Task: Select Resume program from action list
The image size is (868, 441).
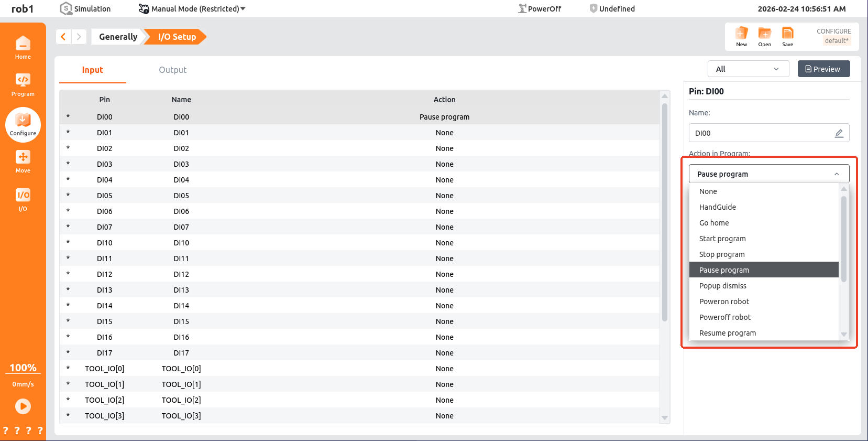Action: point(727,333)
